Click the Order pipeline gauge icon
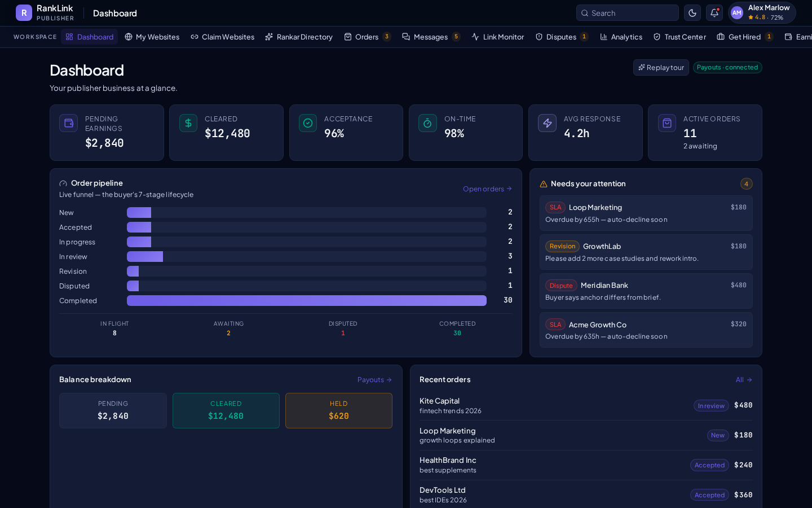Image resolution: width=812 pixels, height=508 pixels. point(63,183)
